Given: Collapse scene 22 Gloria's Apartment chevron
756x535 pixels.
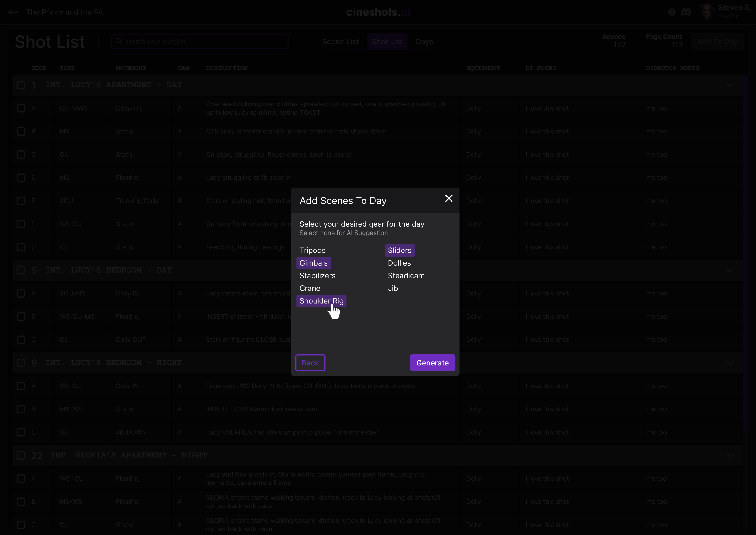Looking at the screenshot, I should [730, 455].
